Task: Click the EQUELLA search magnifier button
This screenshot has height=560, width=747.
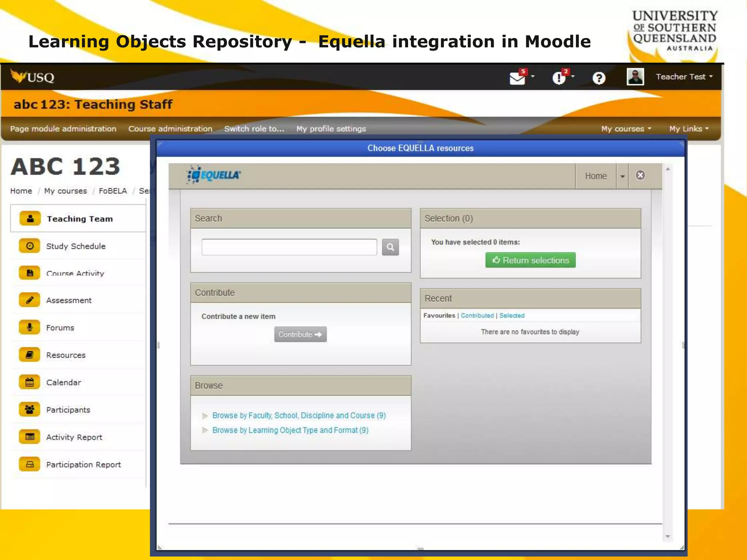Action: [x=390, y=247]
